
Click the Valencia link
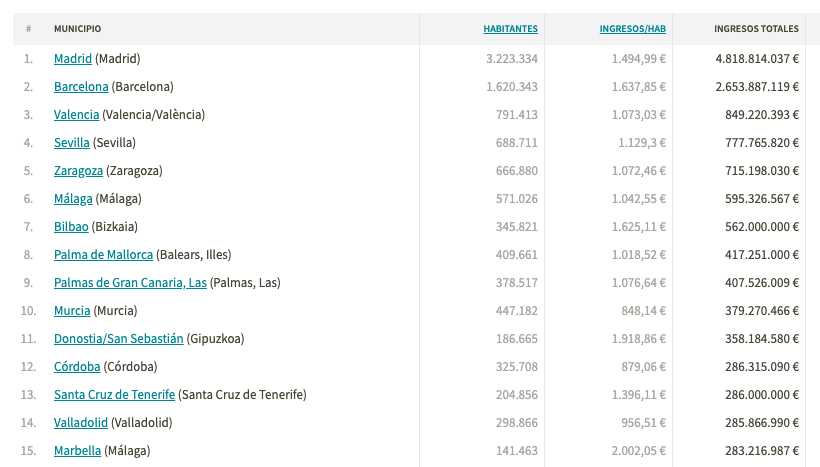point(76,115)
